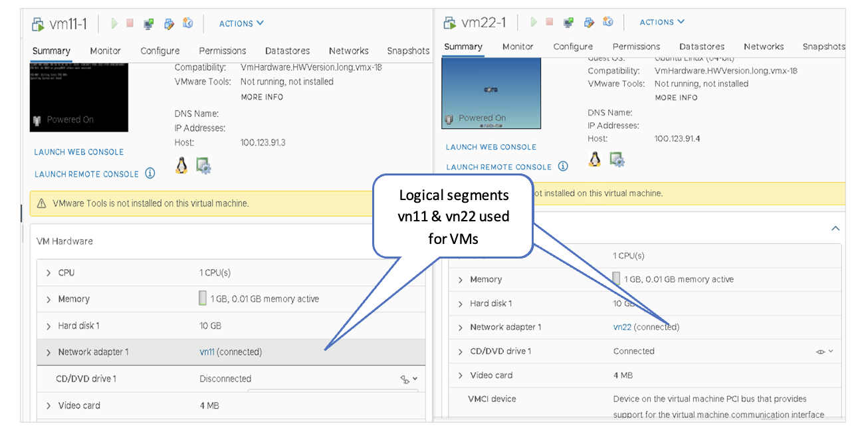Power on vm22-1 with green play icon
Viewport: 868px width, 440px height.
tap(534, 22)
